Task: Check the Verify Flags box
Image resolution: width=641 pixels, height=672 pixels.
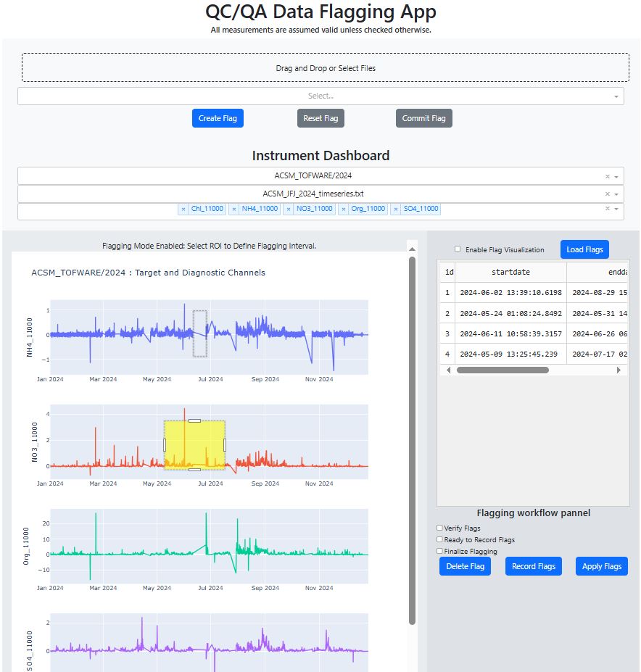Action: [x=440, y=528]
